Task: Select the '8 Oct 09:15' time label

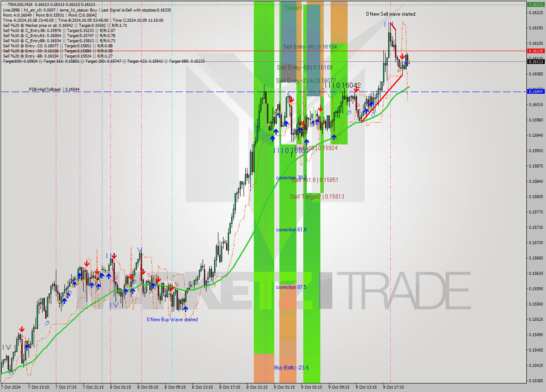Action: (175, 387)
